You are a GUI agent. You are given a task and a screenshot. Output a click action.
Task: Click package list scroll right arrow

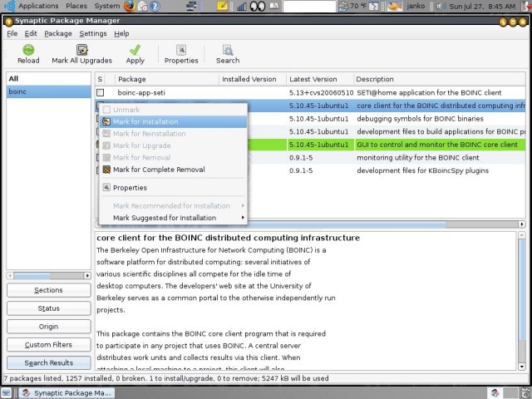pyautogui.click(x=522, y=224)
